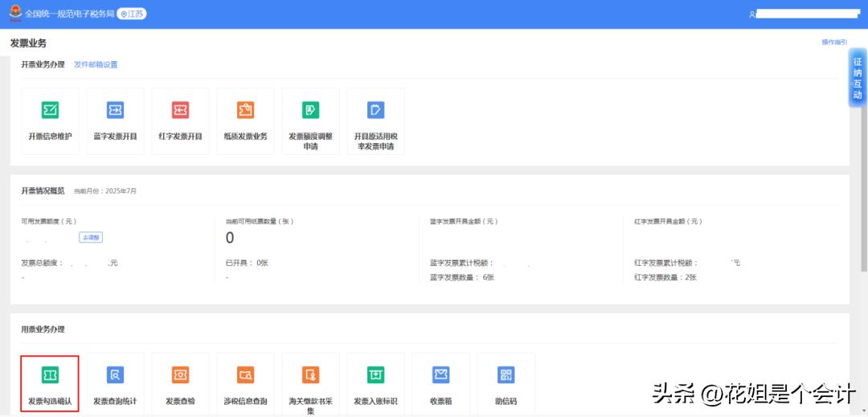The image size is (868, 417).
Task: Click 用票业务办理 section heading
Action: click(x=43, y=329)
